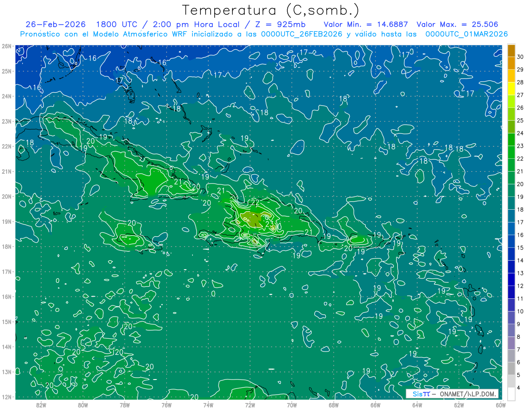
Task: Click '0000UTC_26FEB2026' initialization time text
Action: click(301, 34)
